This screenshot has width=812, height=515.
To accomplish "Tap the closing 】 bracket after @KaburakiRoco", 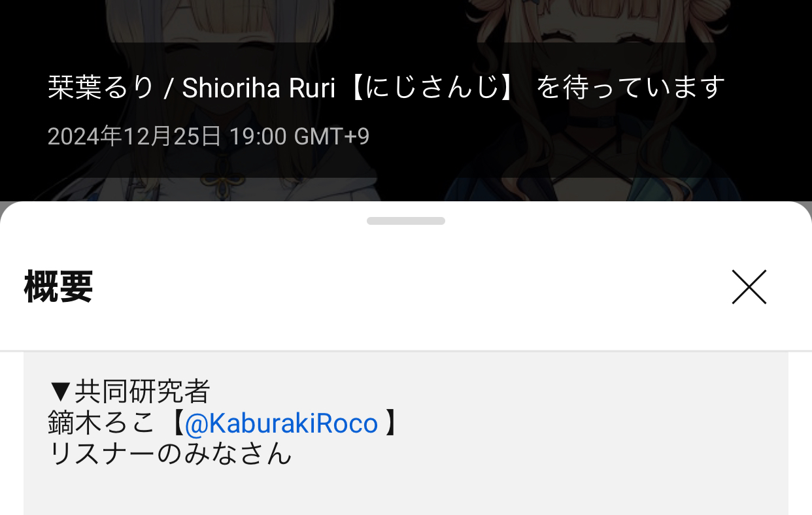I will click(x=390, y=424).
